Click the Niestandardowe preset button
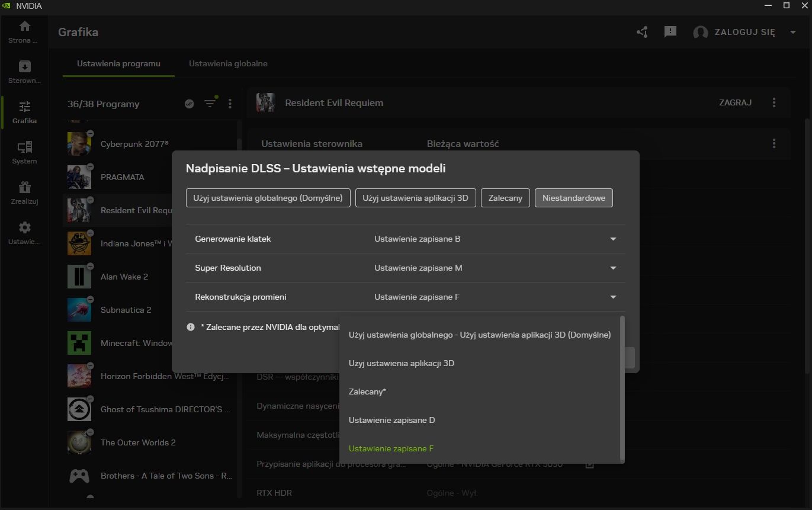Screen dimensions: 812x510 pos(574,198)
